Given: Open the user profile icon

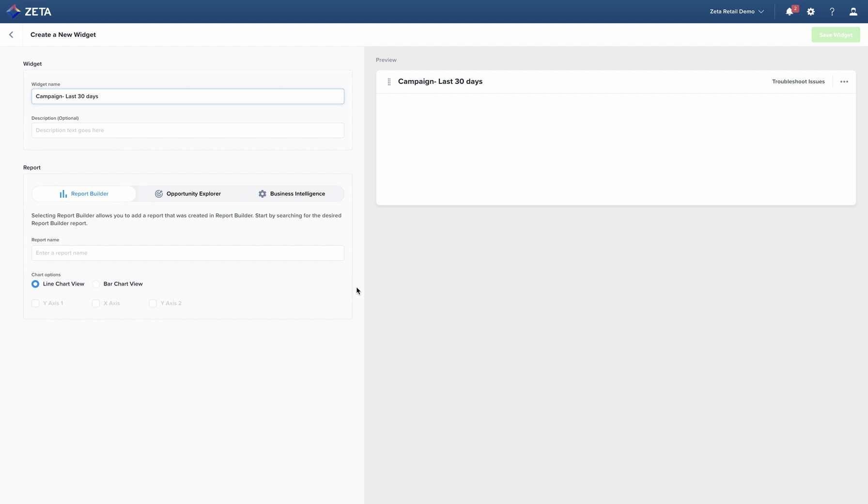Looking at the screenshot, I should (853, 12).
